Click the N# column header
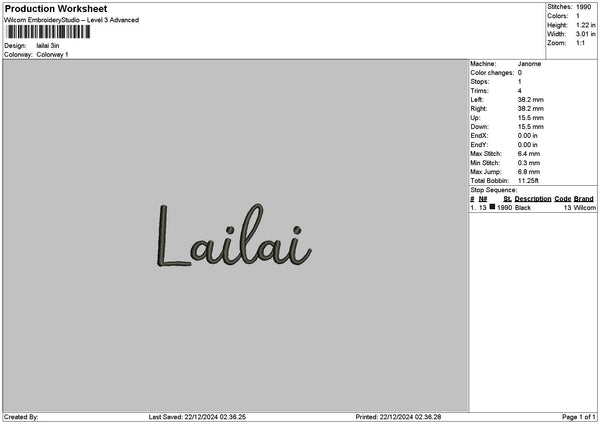Image resolution: width=600 pixels, height=424 pixels. (483, 199)
